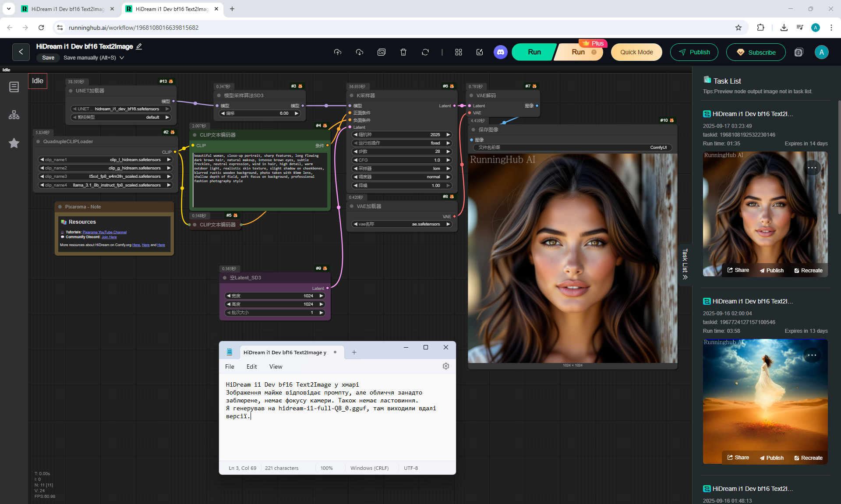Toggle collapse dot on 空Latent_SD3 node
This screenshot has height=504, width=841.
coord(225,278)
